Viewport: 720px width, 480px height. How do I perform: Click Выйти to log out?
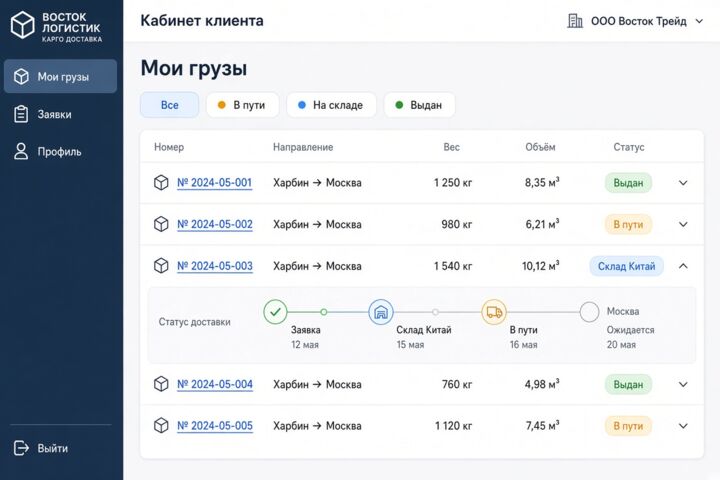point(41,448)
